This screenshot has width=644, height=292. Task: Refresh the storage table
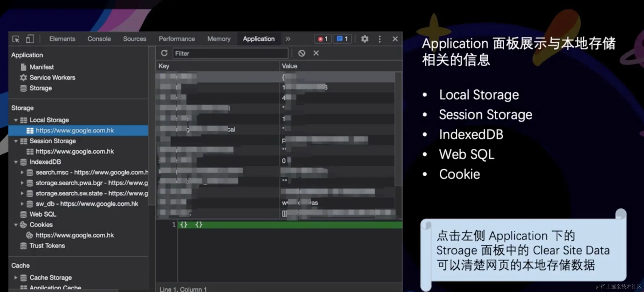(164, 53)
